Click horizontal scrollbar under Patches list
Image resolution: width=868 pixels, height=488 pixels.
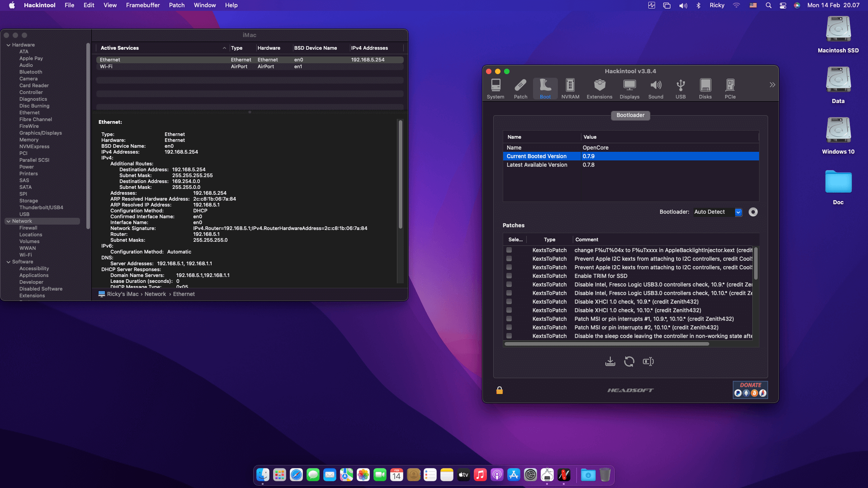point(607,344)
